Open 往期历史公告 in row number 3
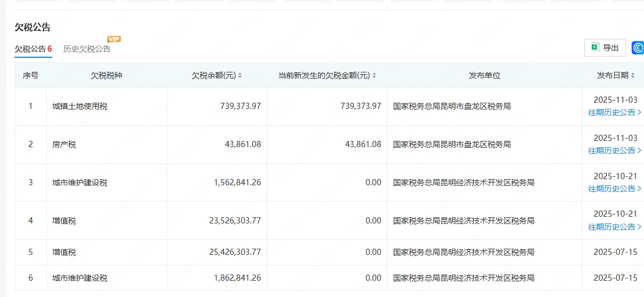Screen dimensions: 644x297 tap(614, 189)
